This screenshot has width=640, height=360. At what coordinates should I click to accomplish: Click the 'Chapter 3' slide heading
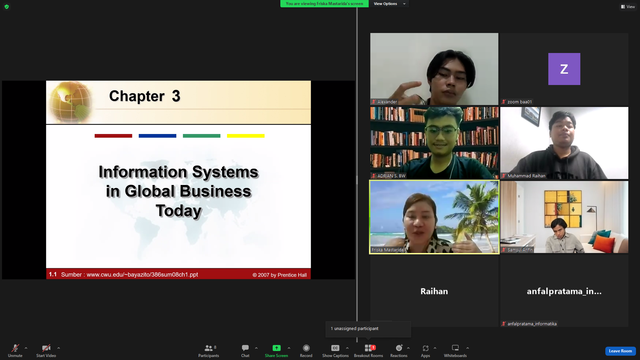pyautogui.click(x=144, y=96)
